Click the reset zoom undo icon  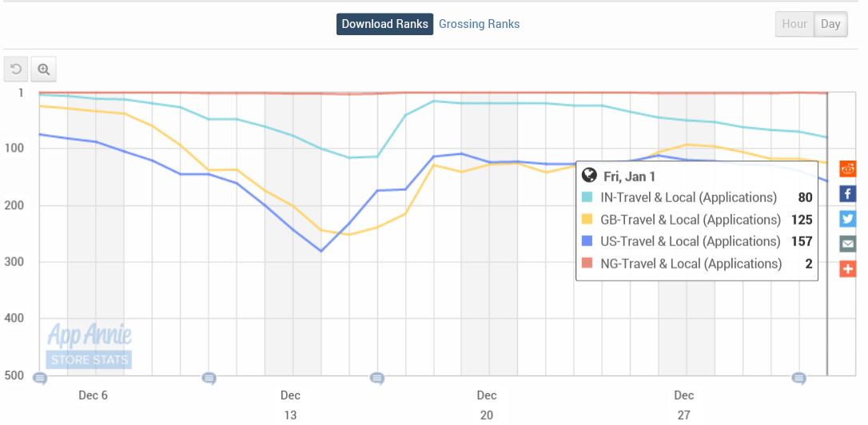[x=16, y=70]
